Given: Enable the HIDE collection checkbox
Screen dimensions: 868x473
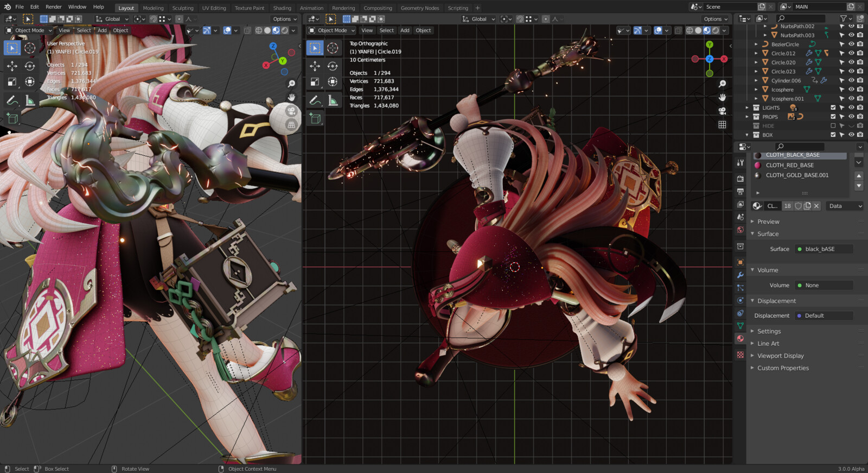Looking at the screenshot, I should point(833,126).
